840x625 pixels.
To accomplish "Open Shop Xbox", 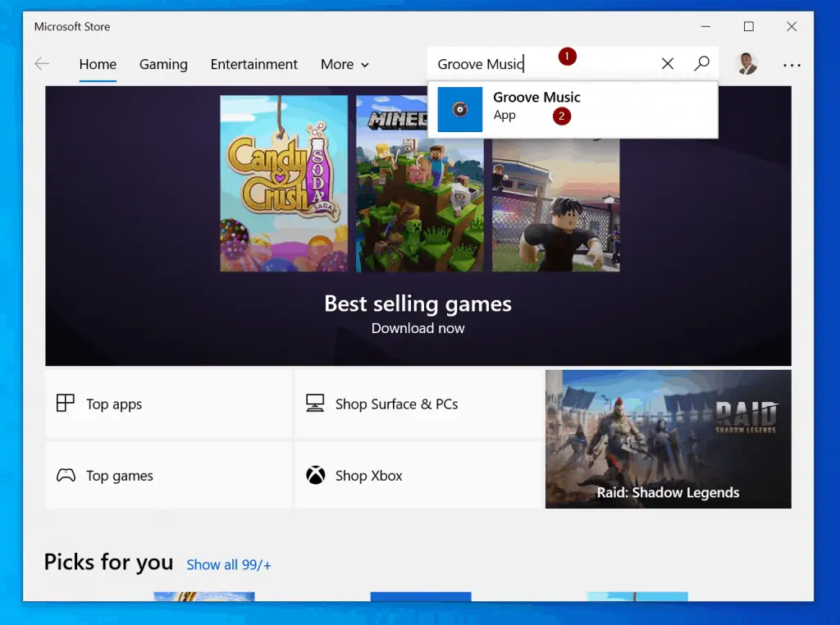I will (418, 475).
